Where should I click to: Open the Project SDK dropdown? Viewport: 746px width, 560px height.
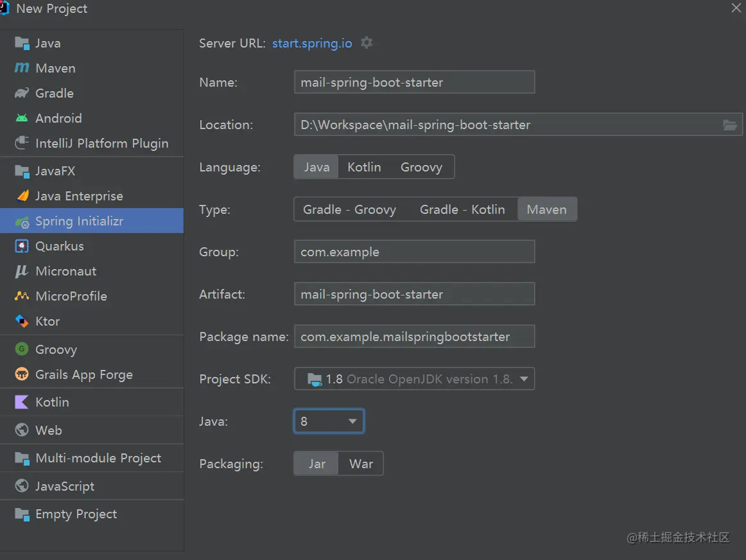414,379
